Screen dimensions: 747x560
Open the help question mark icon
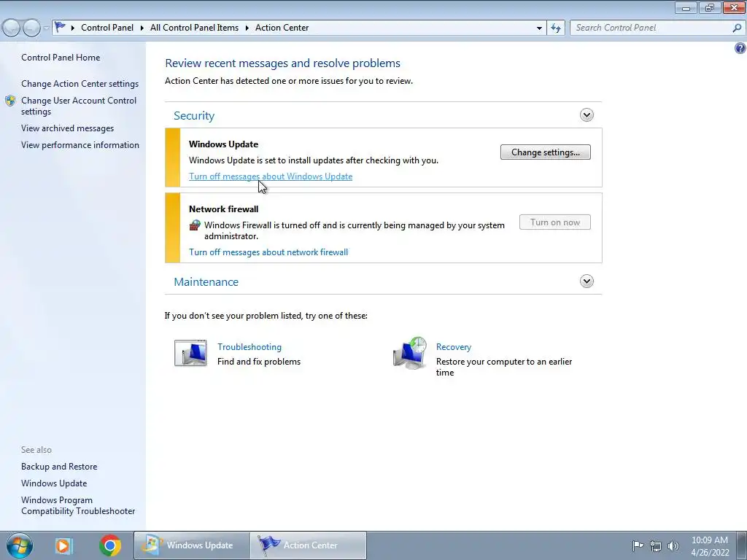[x=740, y=48]
